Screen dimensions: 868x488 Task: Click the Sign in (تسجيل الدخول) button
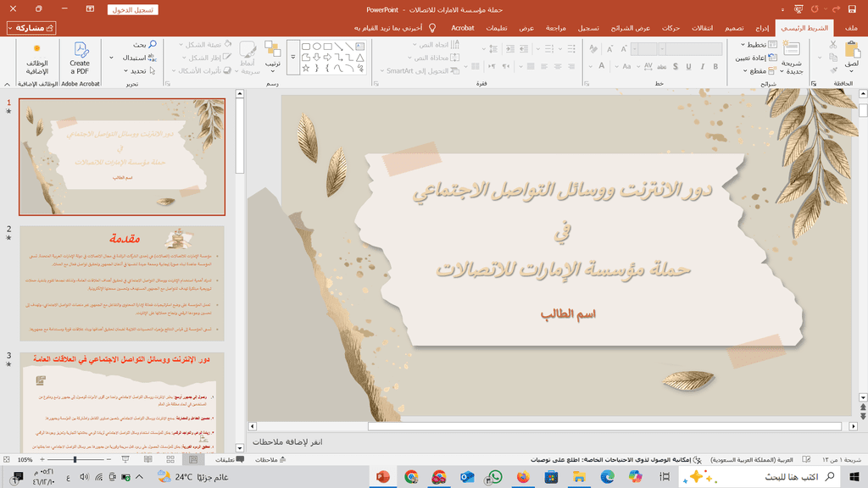click(133, 10)
